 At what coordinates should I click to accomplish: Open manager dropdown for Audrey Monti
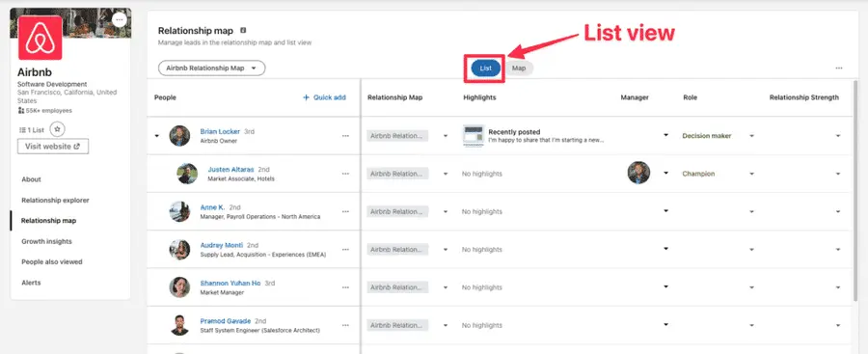(x=665, y=249)
